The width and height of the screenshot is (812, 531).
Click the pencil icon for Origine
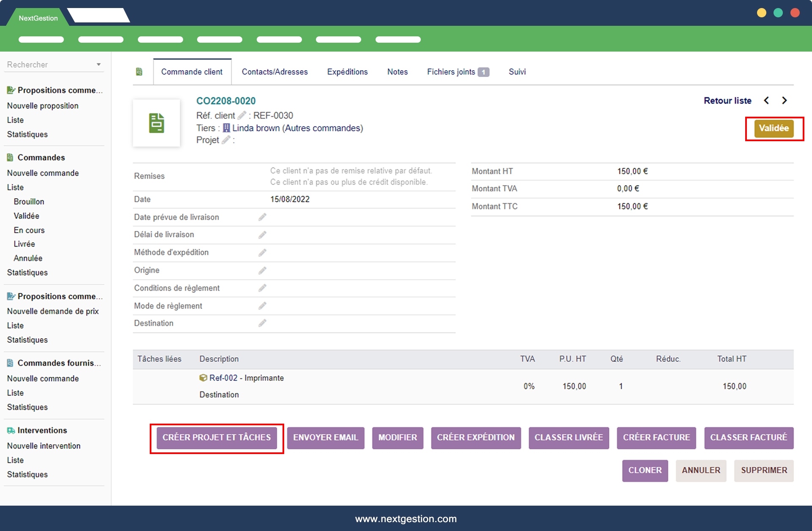pyautogui.click(x=262, y=270)
